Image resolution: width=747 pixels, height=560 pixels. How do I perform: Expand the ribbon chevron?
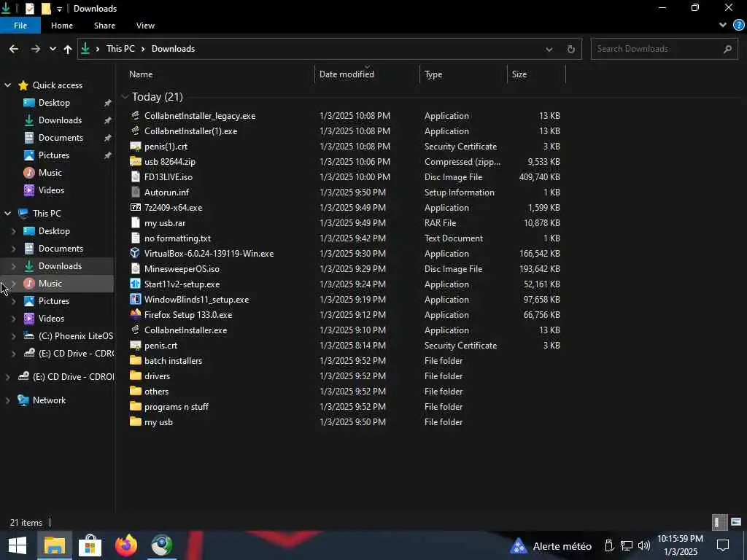[x=723, y=26]
